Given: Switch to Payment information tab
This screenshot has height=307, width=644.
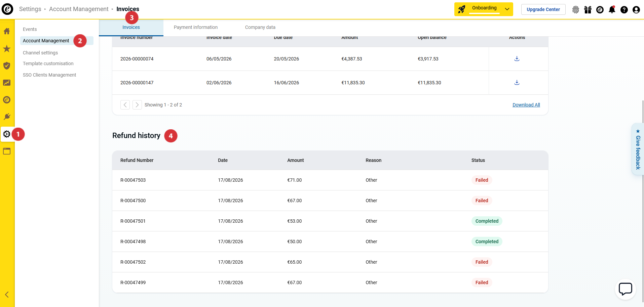Looking at the screenshot, I should [196, 28].
